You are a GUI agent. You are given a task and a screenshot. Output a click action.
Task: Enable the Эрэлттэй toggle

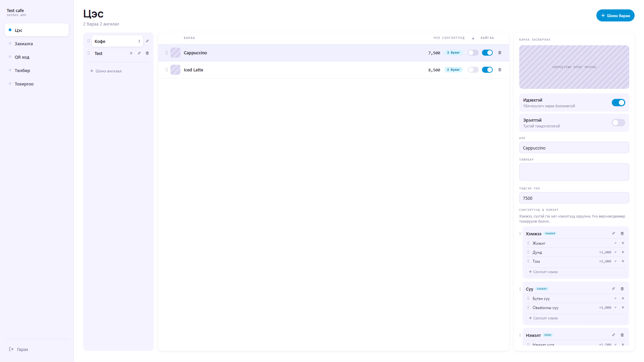[618, 123]
